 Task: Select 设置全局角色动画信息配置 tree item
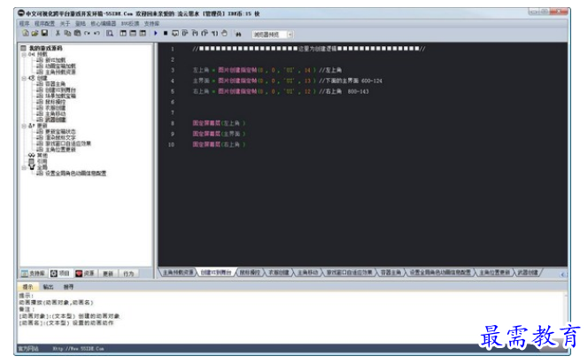[x=75, y=174]
